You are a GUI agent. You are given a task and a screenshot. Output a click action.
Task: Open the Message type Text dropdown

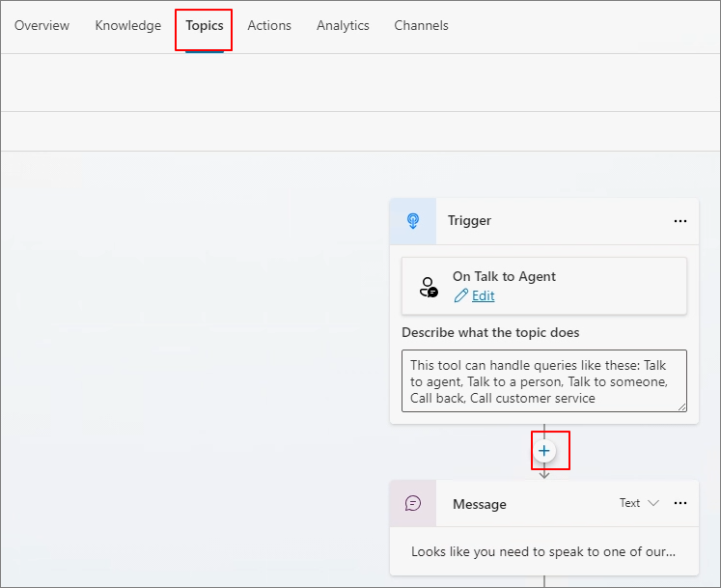pyautogui.click(x=639, y=503)
